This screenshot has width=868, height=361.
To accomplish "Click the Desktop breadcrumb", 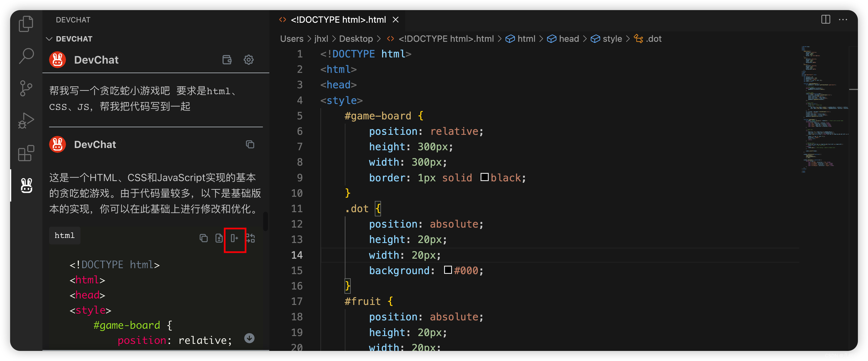I will [356, 39].
